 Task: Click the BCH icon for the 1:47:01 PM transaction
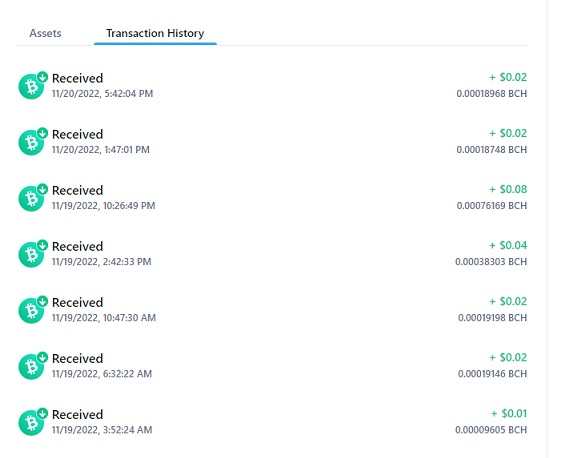tap(31, 143)
